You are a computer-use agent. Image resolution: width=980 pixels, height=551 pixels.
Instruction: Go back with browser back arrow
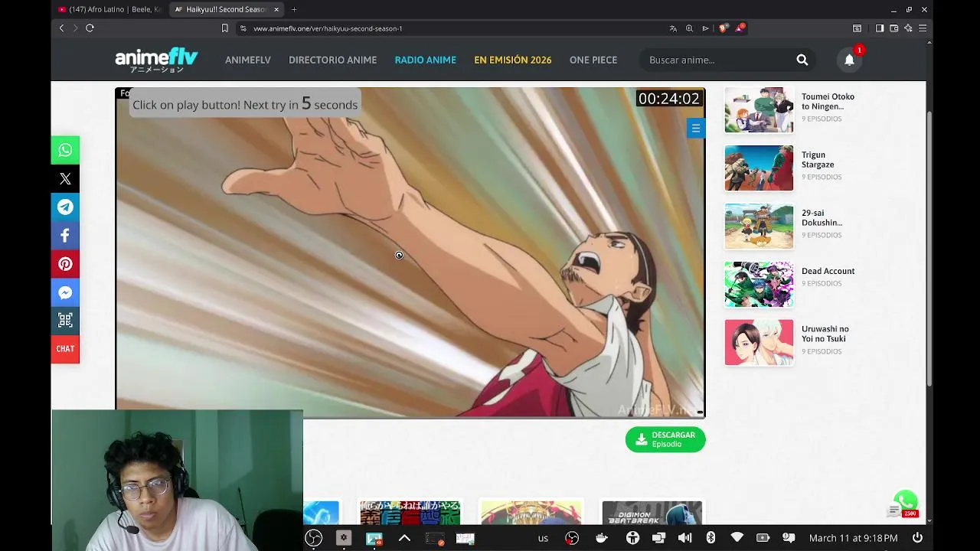[x=61, y=28]
